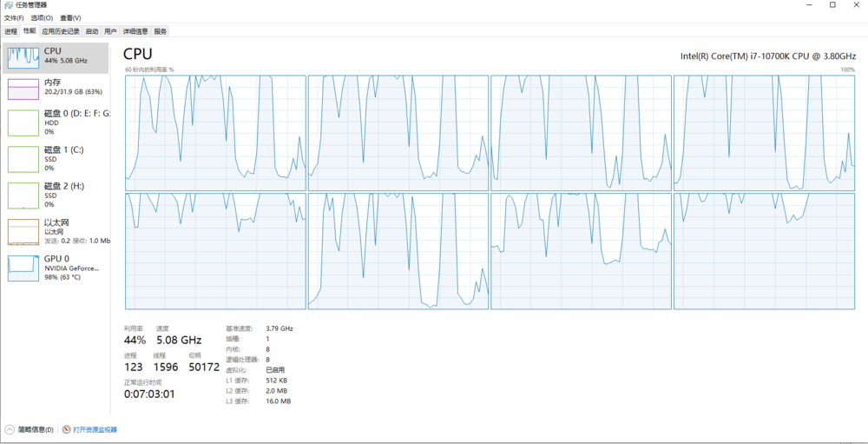Click the 3.79 GHz base speed value

tap(279, 328)
